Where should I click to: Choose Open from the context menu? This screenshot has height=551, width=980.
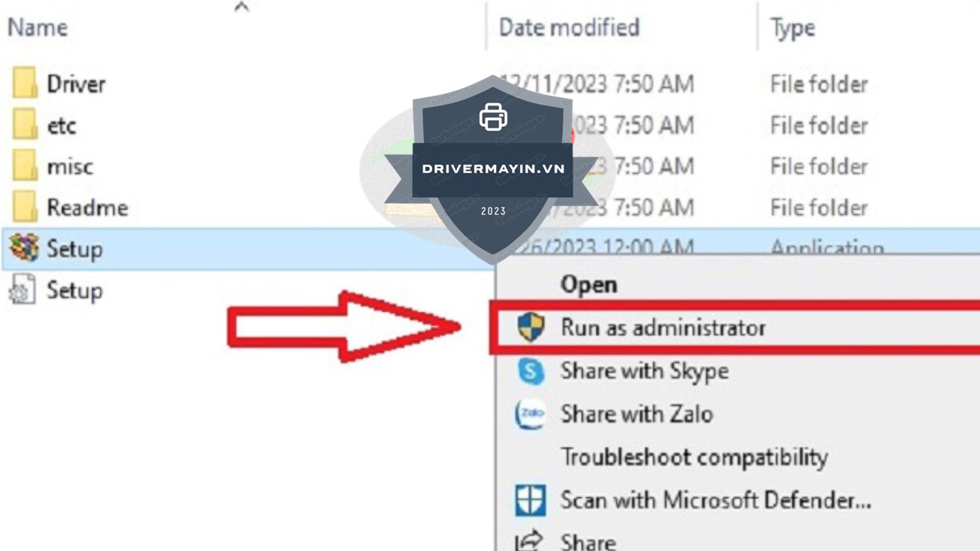tap(589, 285)
